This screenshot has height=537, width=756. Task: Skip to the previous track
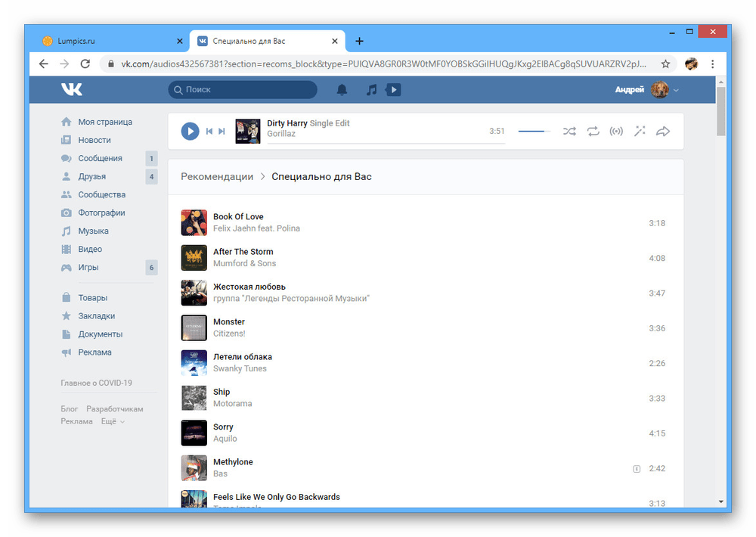tap(209, 132)
